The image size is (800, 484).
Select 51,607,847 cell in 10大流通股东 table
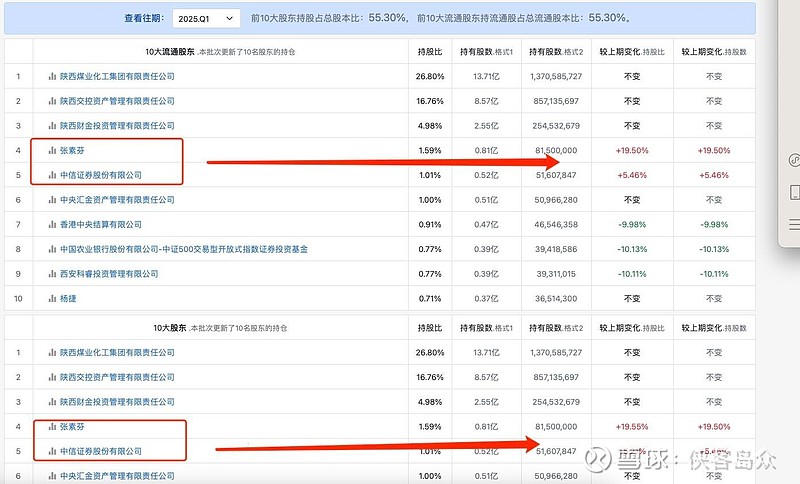click(x=556, y=175)
